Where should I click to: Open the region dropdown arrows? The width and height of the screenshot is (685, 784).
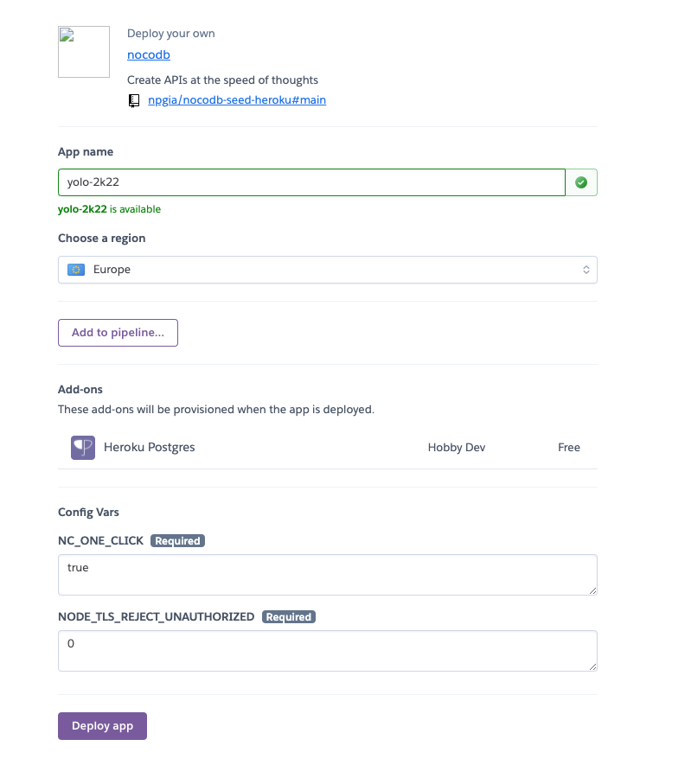tap(586, 270)
